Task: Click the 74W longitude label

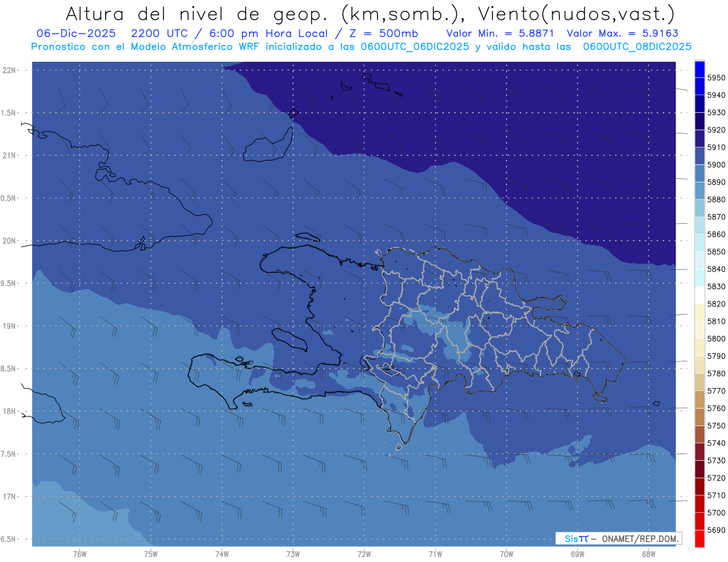Action: 222,554
